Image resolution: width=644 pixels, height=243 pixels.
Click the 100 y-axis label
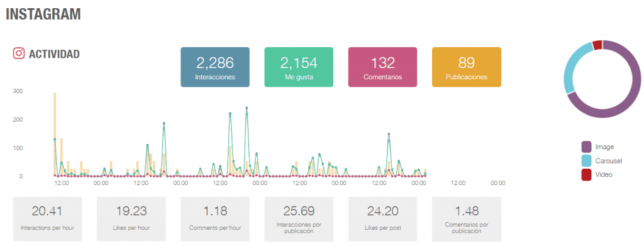(18, 147)
